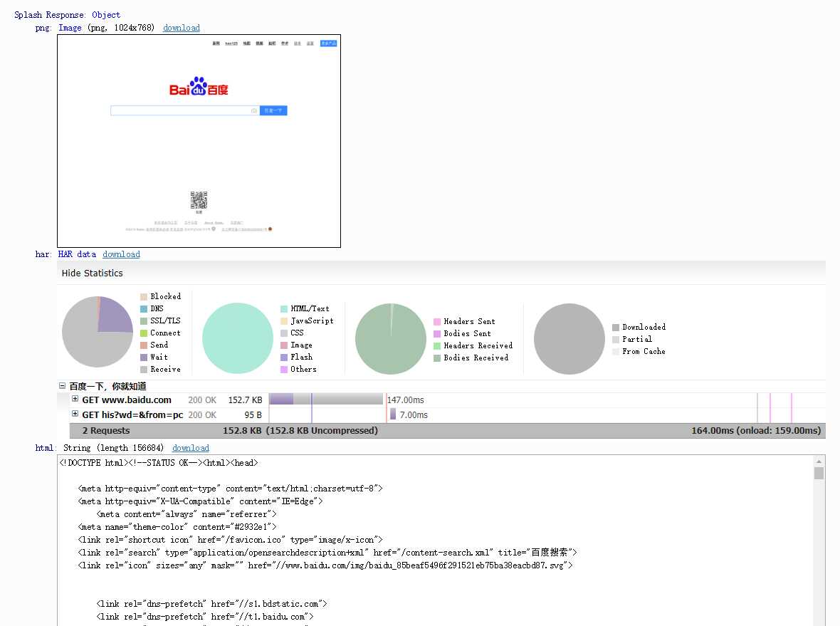Click the www.baidu.com waterfall timing bar
840x626 pixels.
326,400
